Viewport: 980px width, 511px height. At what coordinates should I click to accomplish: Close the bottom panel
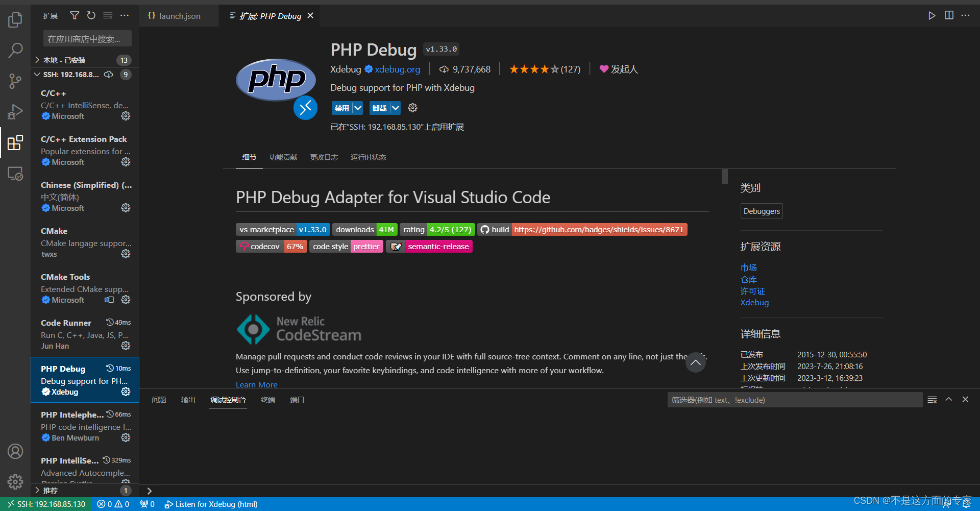[965, 399]
